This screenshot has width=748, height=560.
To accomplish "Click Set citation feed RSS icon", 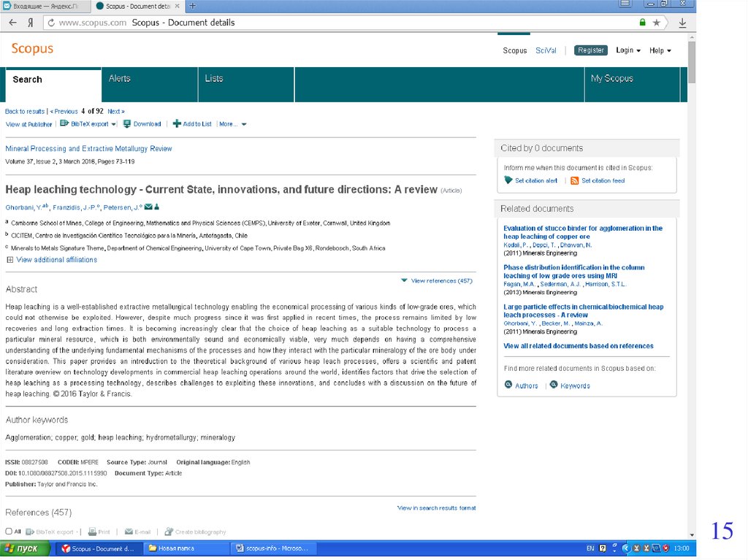I will [574, 181].
